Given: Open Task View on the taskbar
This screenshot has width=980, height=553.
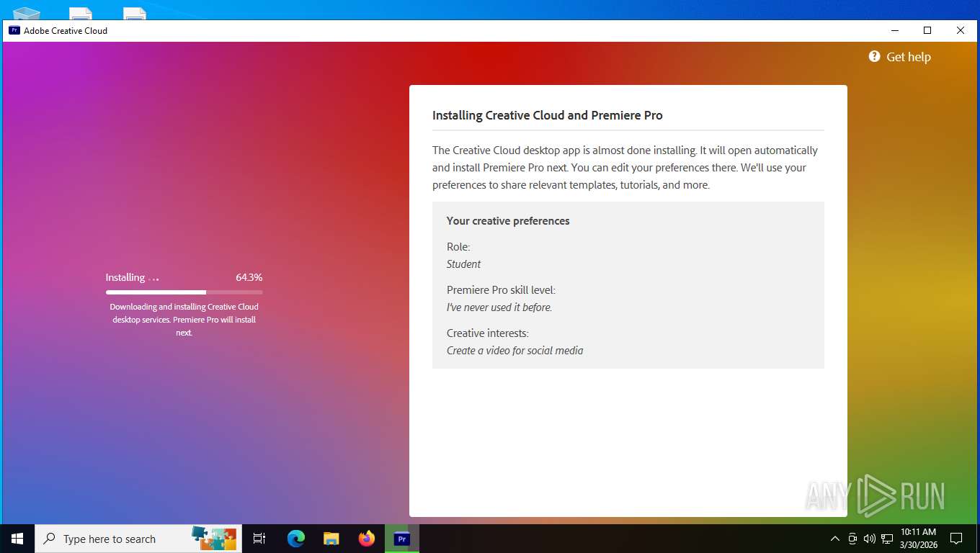Looking at the screenshot, I should tap(259, 539).
